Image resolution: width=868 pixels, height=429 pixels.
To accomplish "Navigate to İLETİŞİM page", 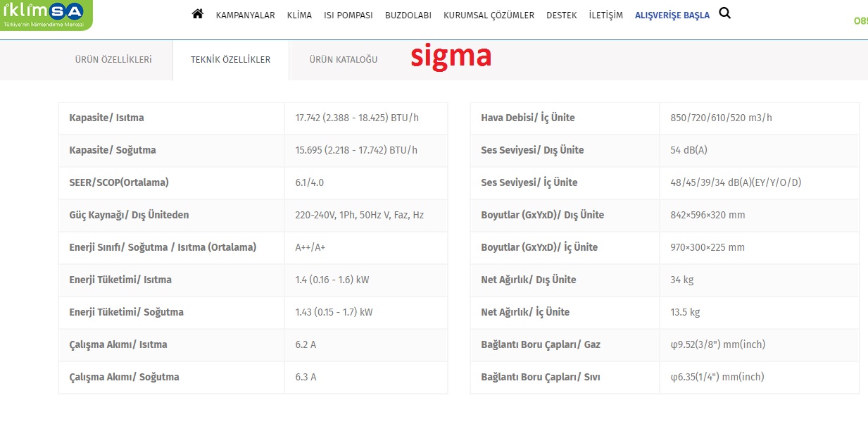I will pyautogui.click(x=605, y=15).
